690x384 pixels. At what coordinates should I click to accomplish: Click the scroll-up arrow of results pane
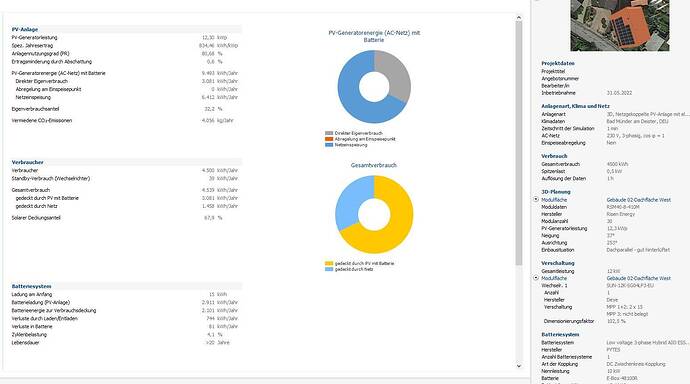(x=519, y=18)
